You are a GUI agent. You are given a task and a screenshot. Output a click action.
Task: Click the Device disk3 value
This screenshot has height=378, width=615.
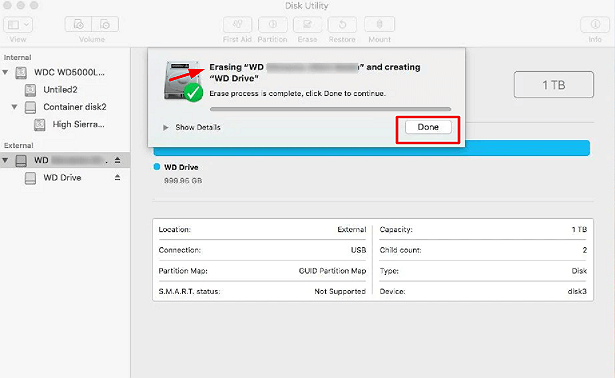[577, 291]
